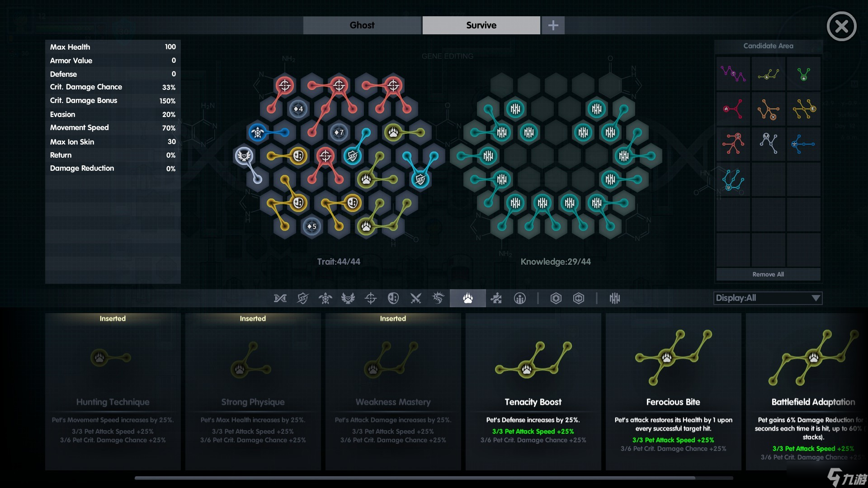Switch to the Survive tab
This screenshot has height=488, width=868.
(x=481, y=24)
